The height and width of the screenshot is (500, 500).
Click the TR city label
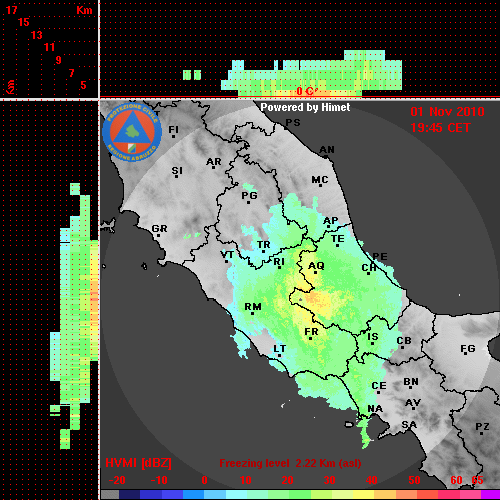(264, 245)
